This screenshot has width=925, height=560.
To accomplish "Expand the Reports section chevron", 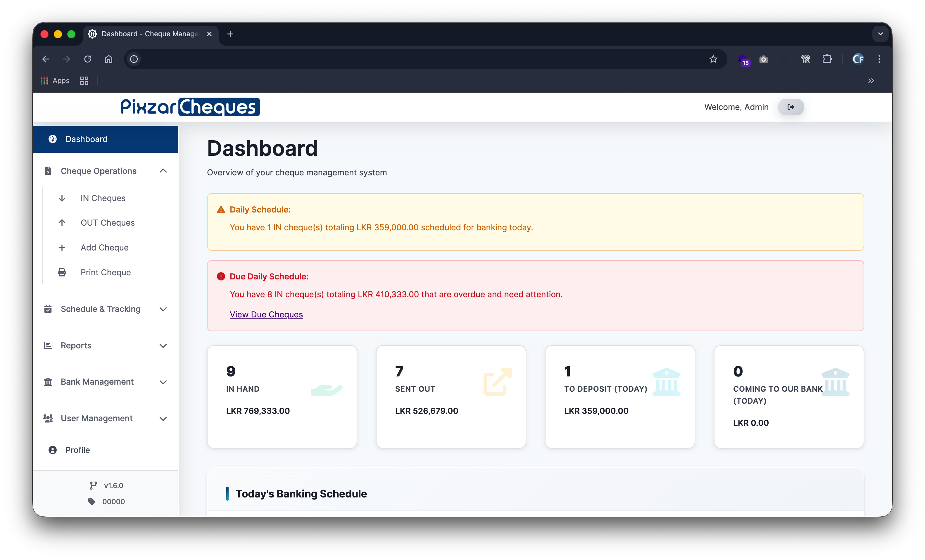I will [x=163, y=346].
